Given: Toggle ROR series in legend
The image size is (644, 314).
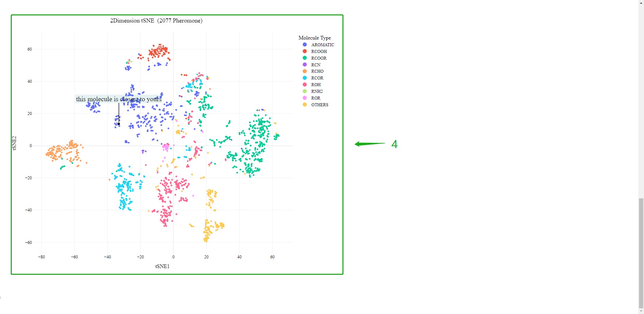Looking at the screenshot, I should pos(311,98).
